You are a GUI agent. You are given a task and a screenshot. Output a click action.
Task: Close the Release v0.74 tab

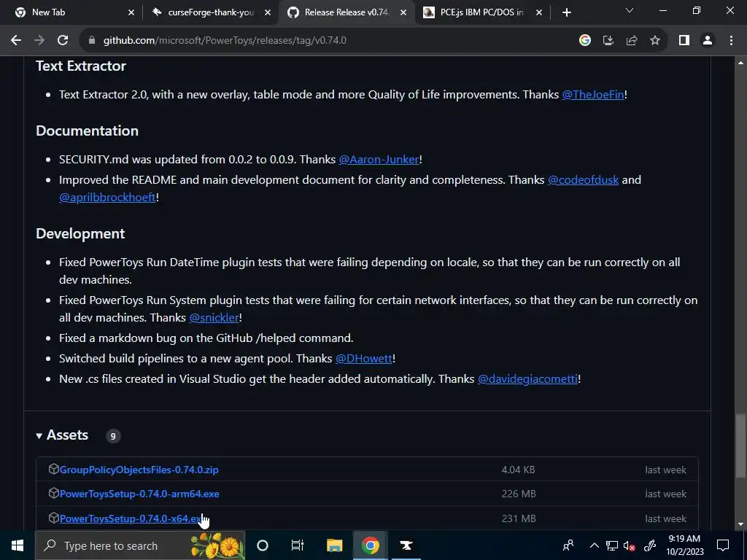click(403, 12)
